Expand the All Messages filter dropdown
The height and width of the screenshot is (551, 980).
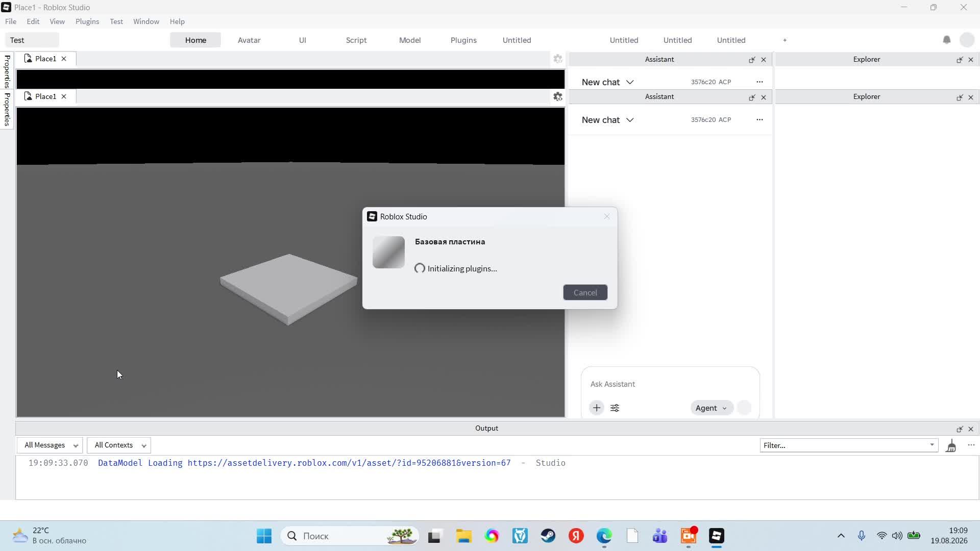pyautogui.click(x=50, y=445)
